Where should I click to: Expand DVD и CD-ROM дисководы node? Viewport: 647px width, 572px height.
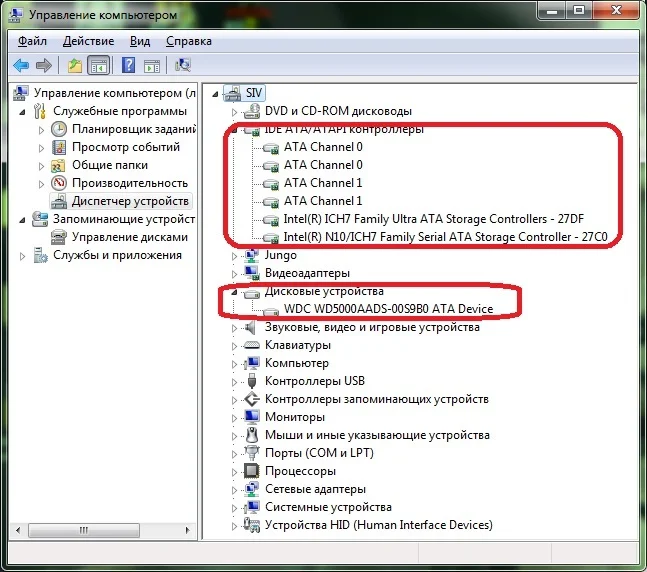pos(234,112)
